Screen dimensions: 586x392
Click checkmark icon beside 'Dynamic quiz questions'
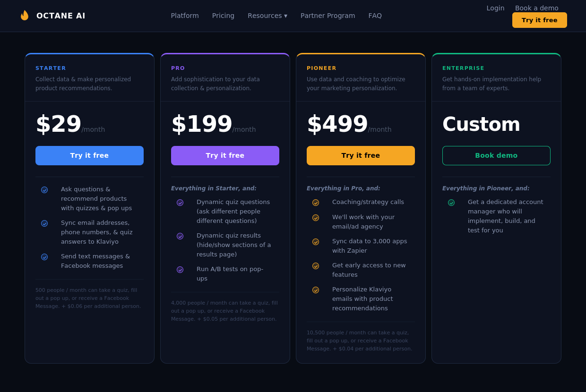pos(180,203)
